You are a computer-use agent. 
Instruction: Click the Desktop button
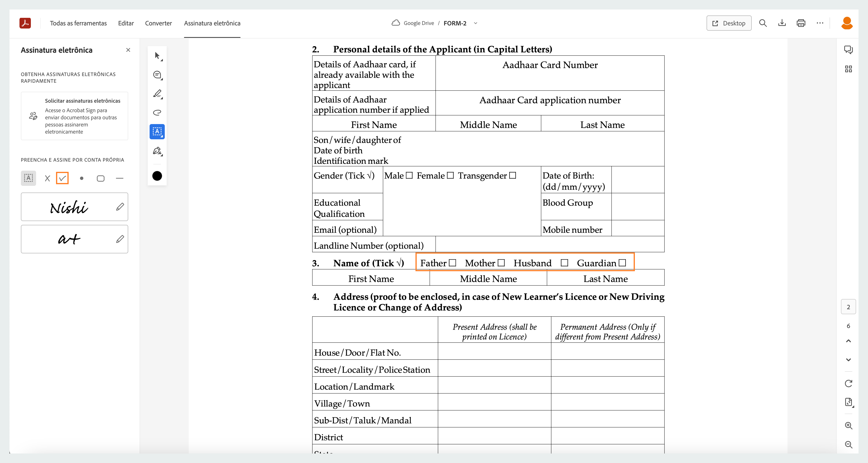point(728,23)
